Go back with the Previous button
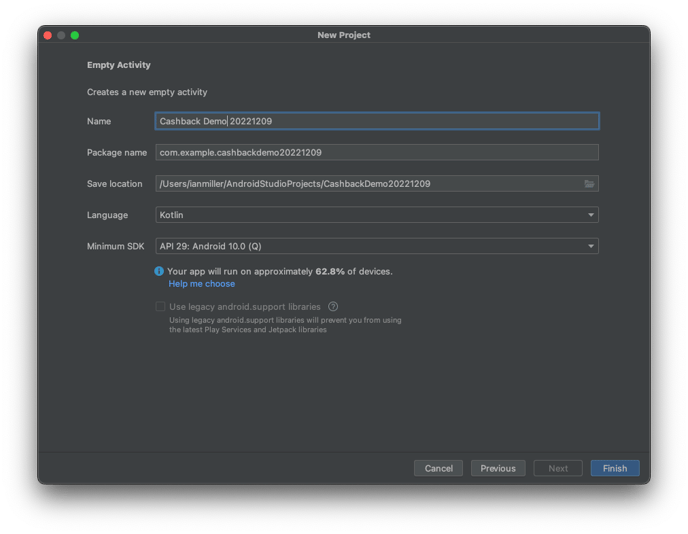This screenshot has height=534, width=688. point(497,468)
